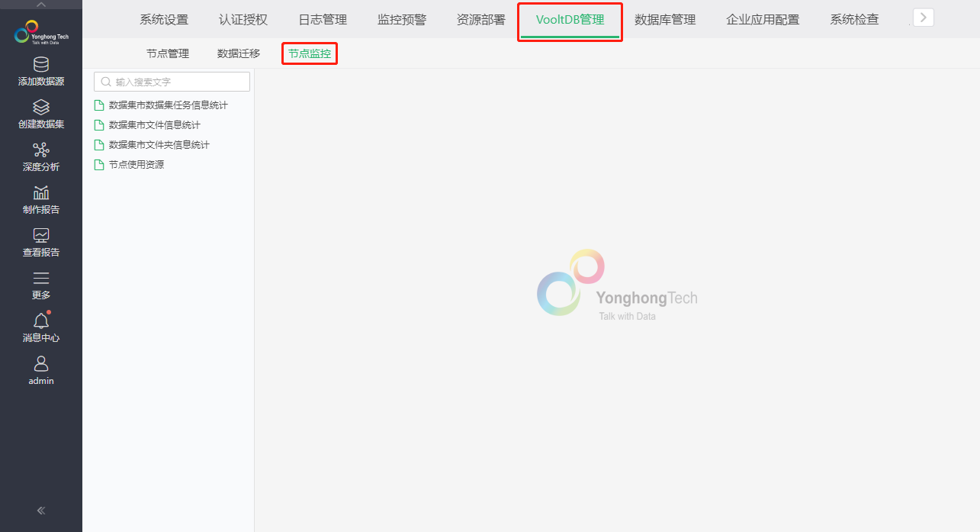This screenshot has height=532, width=980.
Task: Switch to the 数据库管理 tab
Action: 665,20
